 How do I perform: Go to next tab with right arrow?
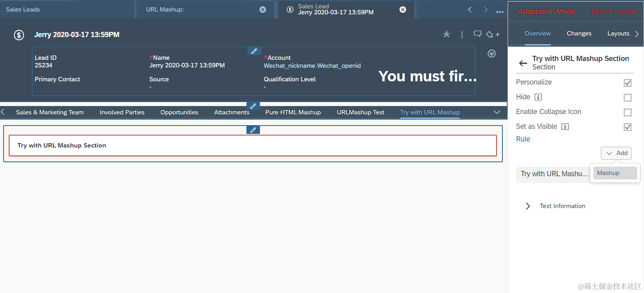tap(486, 10)
